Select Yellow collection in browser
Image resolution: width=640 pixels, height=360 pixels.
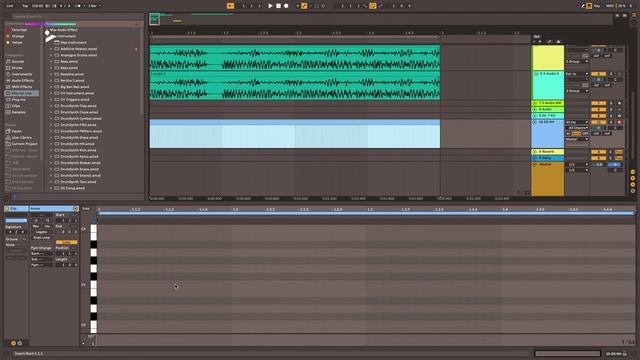17,42
